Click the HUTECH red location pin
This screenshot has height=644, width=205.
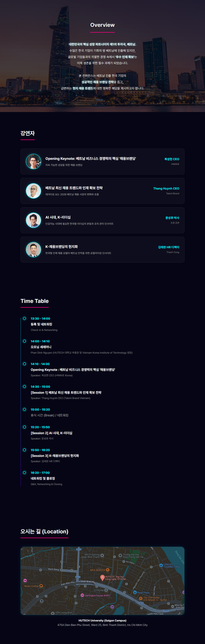coord(102,577)
